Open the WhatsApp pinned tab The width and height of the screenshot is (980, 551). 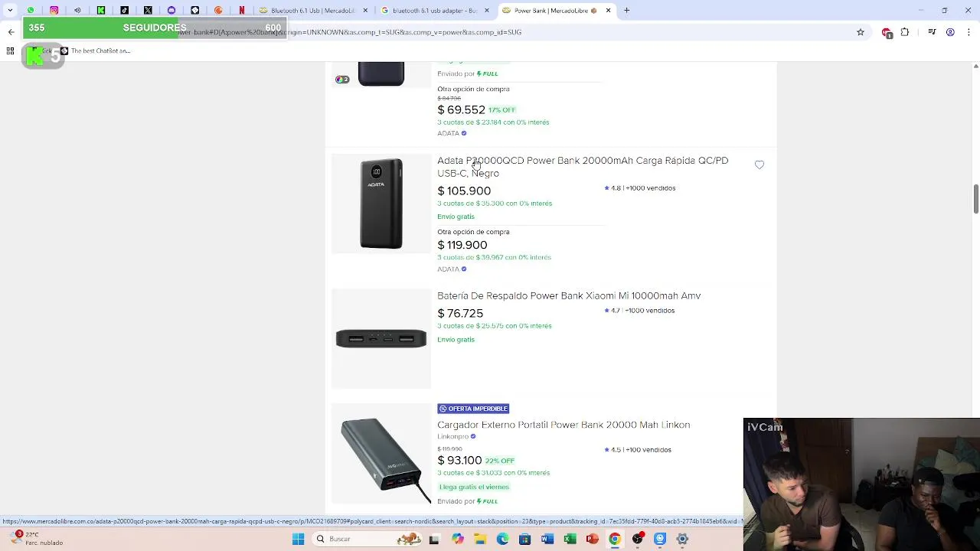pyautogui.click(x=31, y=11)
